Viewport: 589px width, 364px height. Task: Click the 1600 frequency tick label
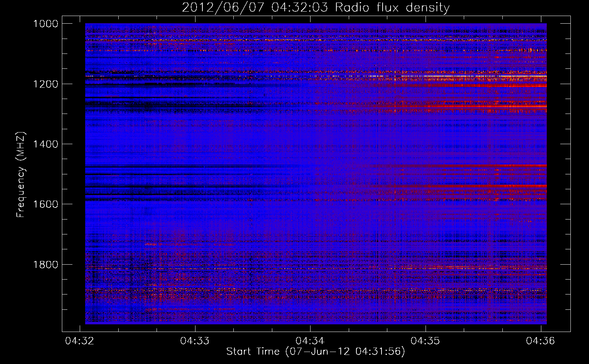point(46,204)
